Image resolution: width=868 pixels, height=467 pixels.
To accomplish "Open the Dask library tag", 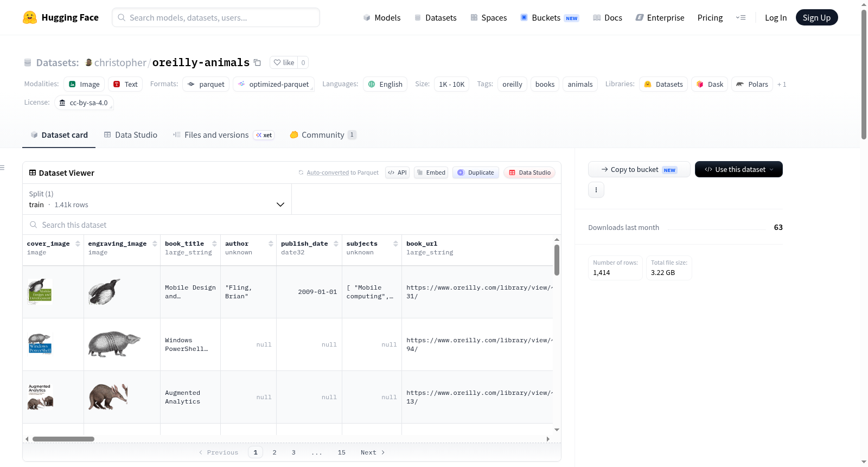I will pos(710,84).
